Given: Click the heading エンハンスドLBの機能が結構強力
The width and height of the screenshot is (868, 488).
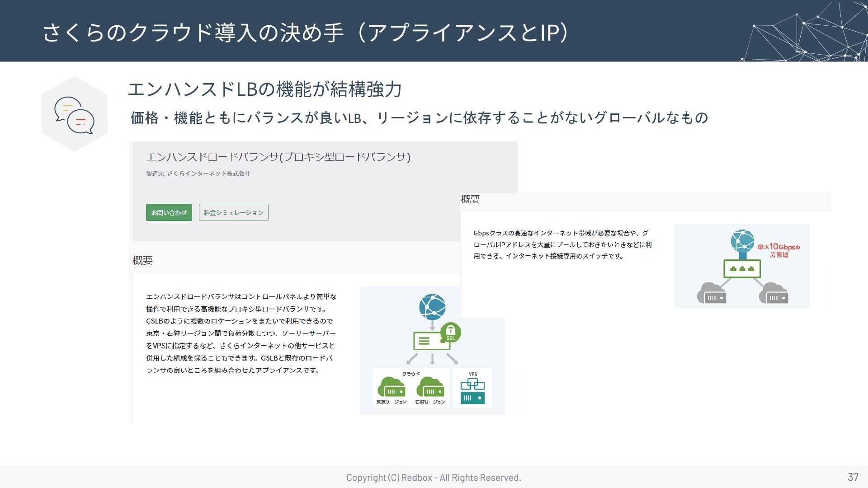Looking at the screenshot, I should pyautogui.click(x=265, y=89).
